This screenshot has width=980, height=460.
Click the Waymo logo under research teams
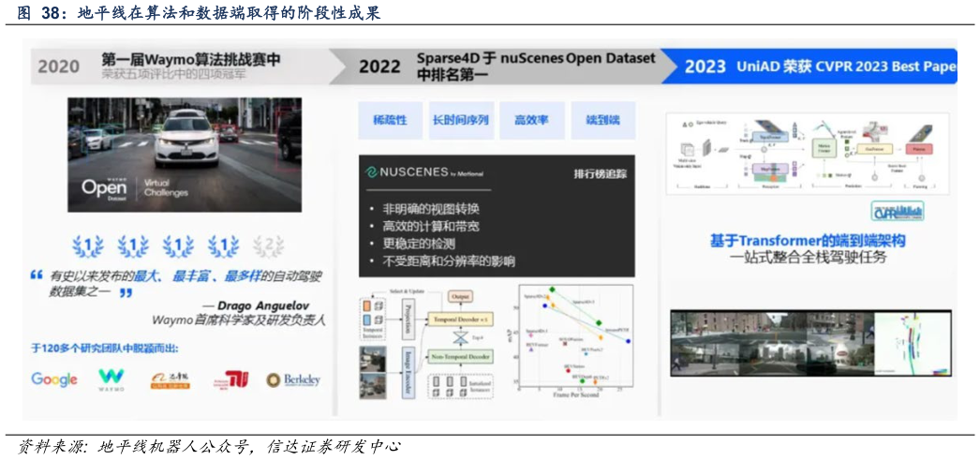(111, 380)
